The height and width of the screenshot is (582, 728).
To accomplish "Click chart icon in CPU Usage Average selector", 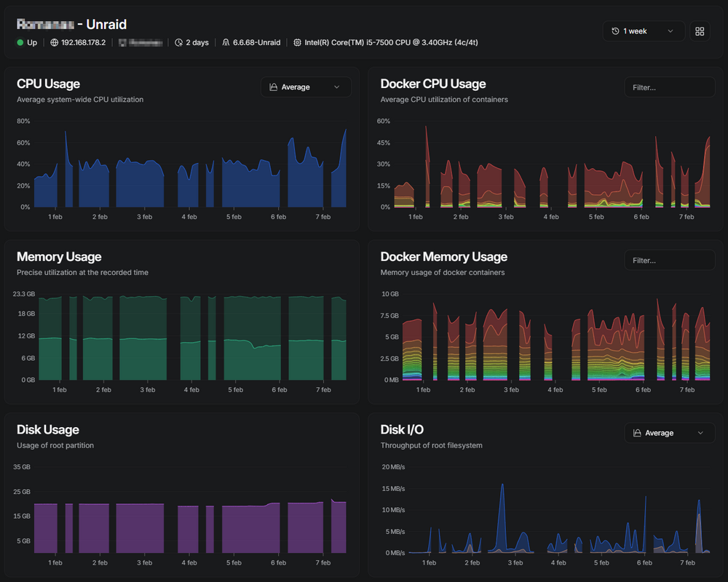I will point(274,87).
